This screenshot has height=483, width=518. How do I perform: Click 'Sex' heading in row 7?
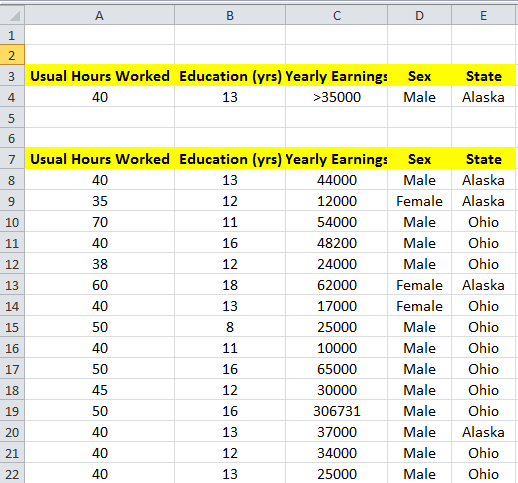pyautogui.click(x=419, y=159)
